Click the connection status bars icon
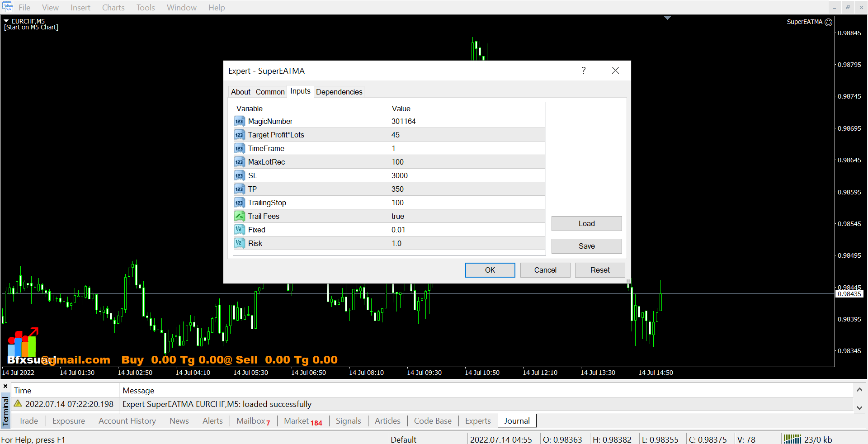868x444 pixels. click(x=792, y=439)
